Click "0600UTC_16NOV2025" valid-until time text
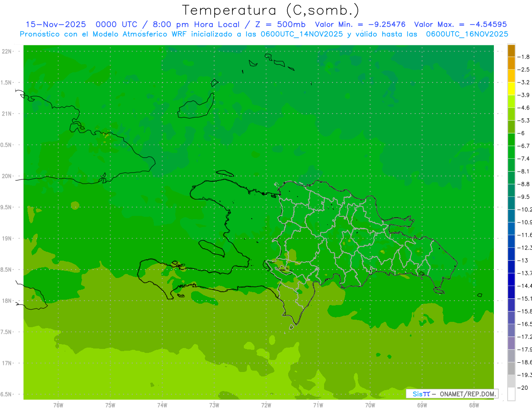532x411 pixels. tap(467, 34)
